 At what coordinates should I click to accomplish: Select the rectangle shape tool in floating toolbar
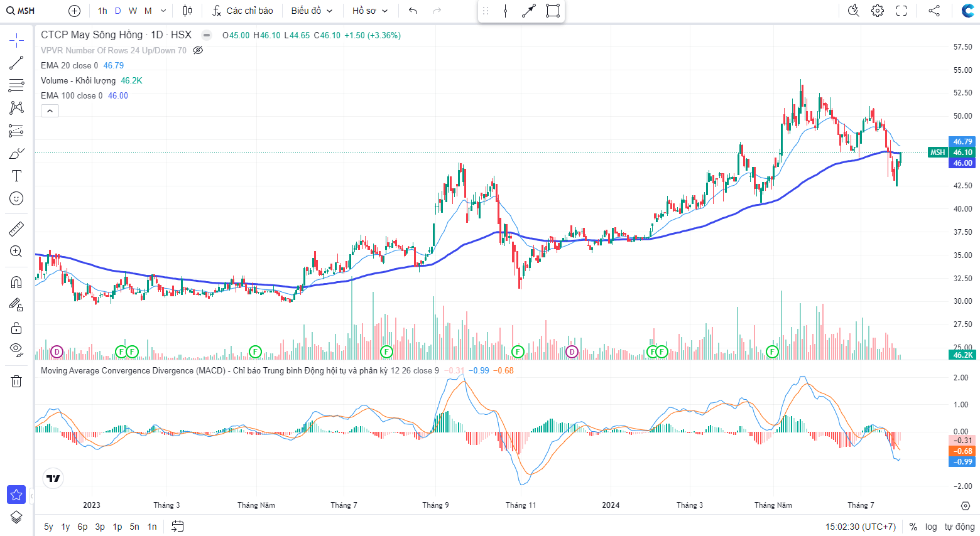point(553,11)
